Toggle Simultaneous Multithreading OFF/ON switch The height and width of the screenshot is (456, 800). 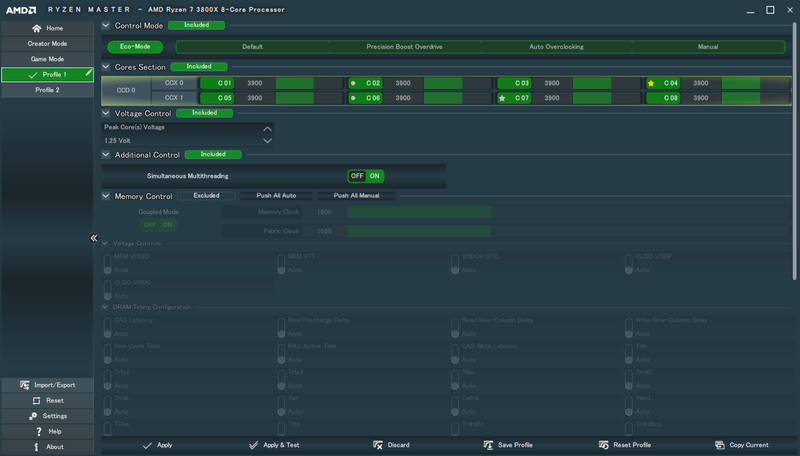(x=366, y=176)
